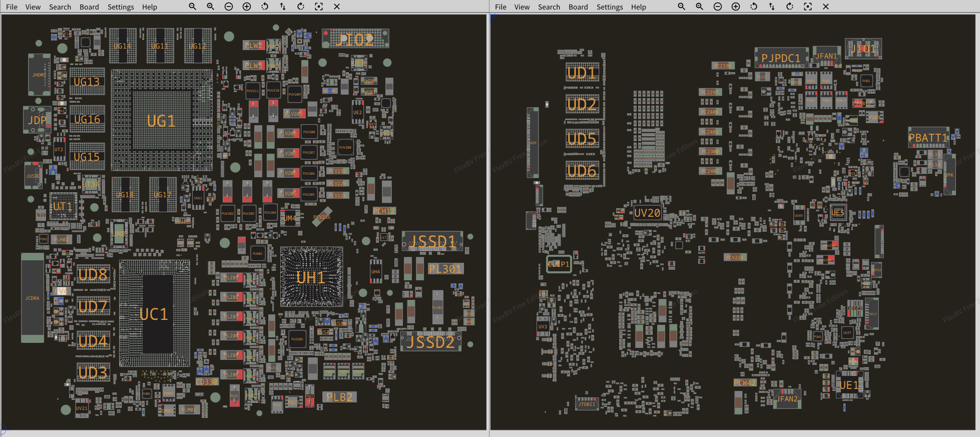Click the X toolbar icon in left window
980x437 pixels.
click(x=337, y=7)
